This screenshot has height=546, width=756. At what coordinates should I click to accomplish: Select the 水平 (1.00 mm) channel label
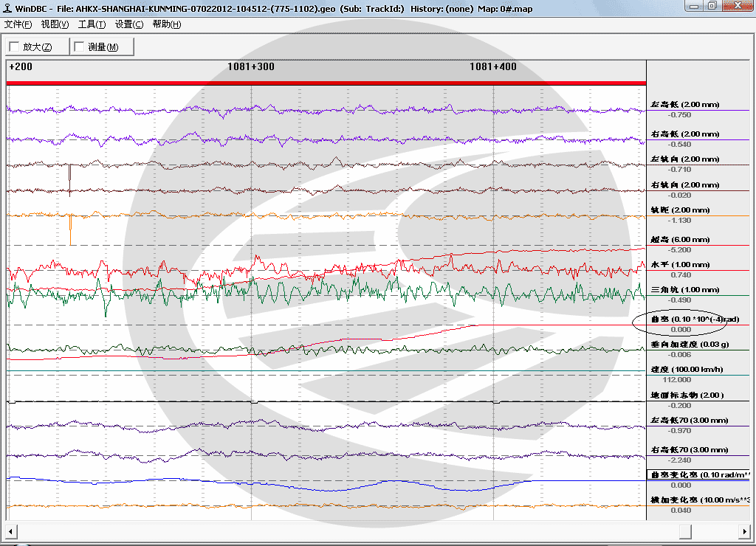pyautogui.click(x=680, y=265)
